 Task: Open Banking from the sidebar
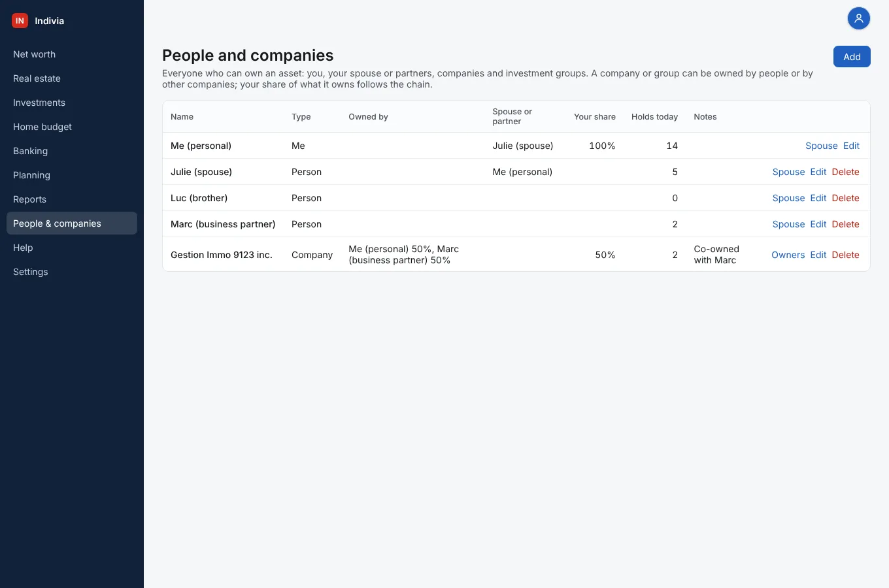(x=72, y=151)
